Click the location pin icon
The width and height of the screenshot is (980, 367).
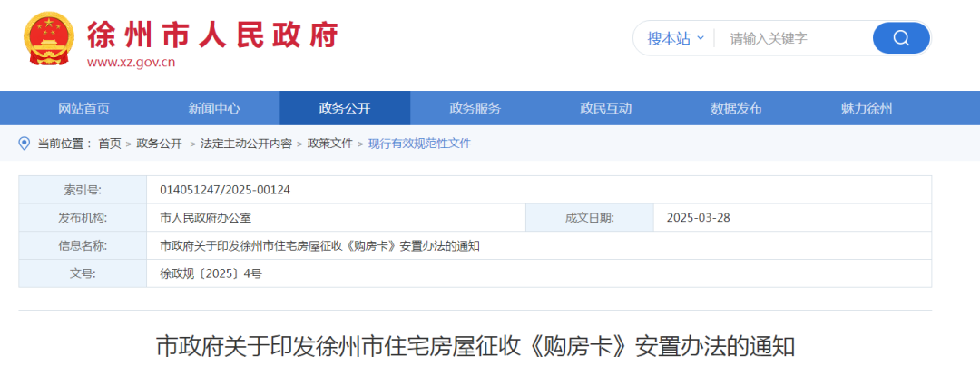pyautogui.click(x=24, y=144)
